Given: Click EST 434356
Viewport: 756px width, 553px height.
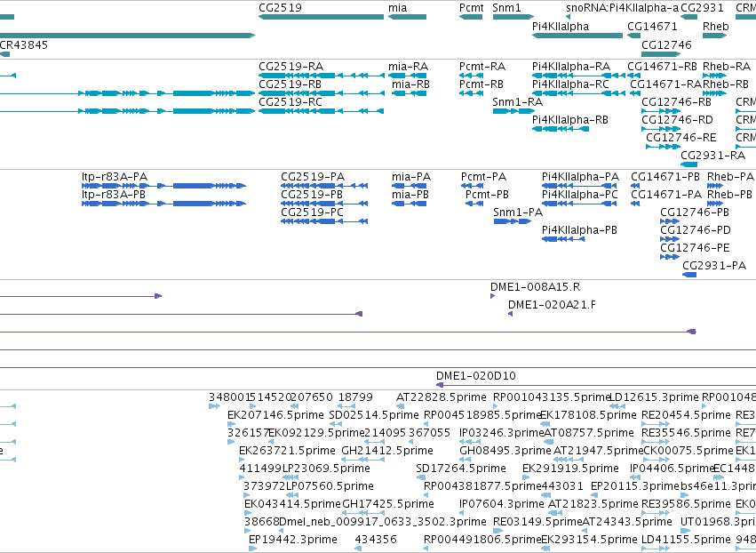Looking at the screenshot, I should pos(376,540).
